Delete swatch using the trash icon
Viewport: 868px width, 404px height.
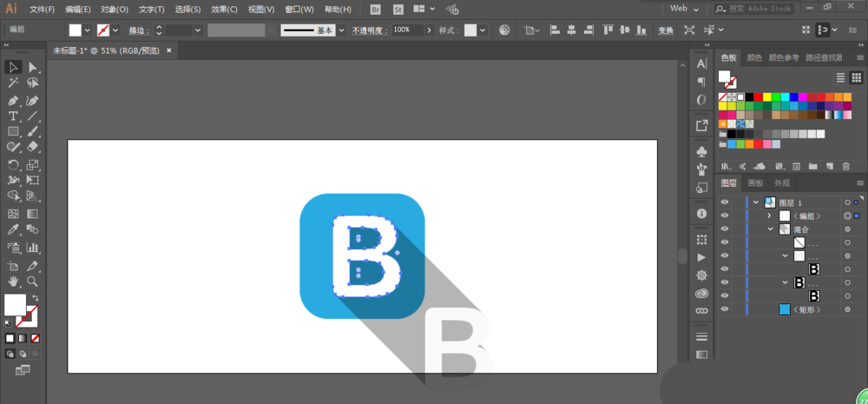tap(845, 166)
